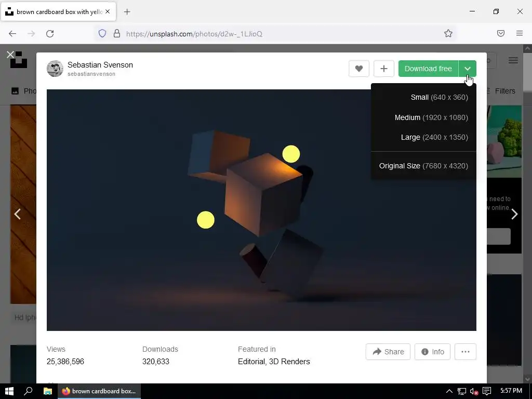Viewport: 532px width, 399px height.
Task: Open Windows taskbar search icon
Action: tap(28, 391)
